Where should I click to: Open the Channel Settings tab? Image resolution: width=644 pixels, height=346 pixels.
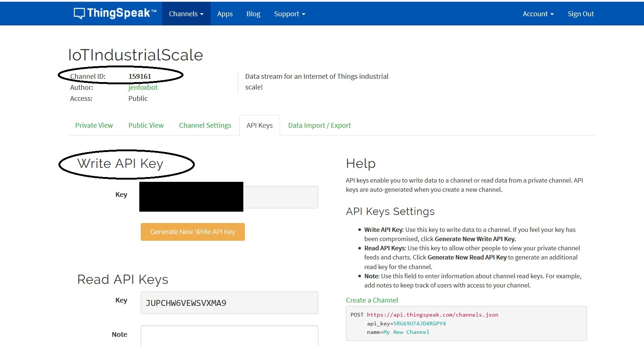[205, 125]
